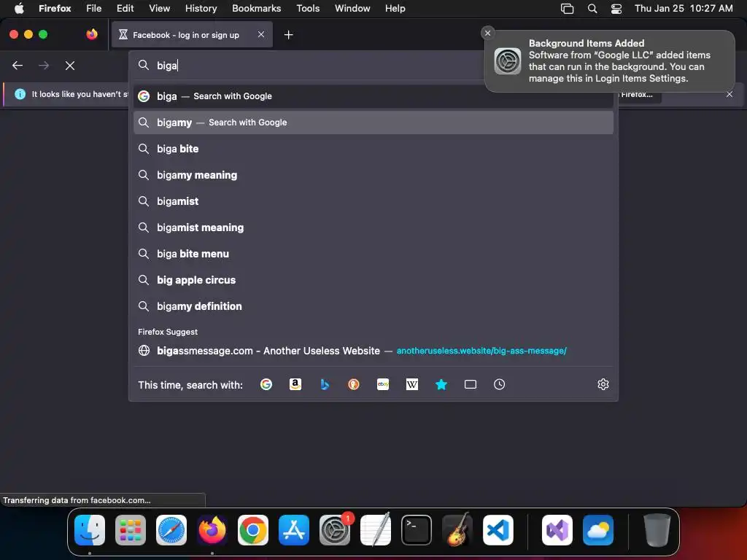Open Weather app from the Dock
Viewport: 747px width, 560px height.
tap(598, 530)
